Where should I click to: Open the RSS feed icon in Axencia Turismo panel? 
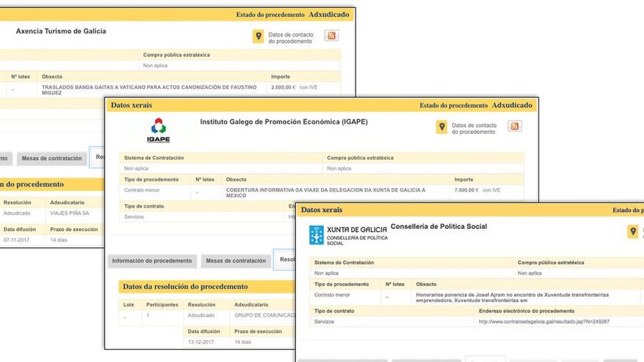(x=332, y=36)
